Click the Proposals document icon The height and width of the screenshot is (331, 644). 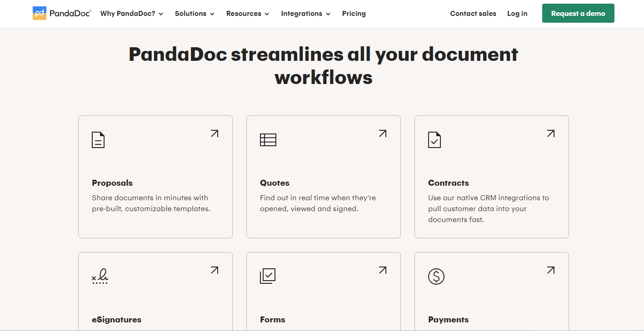coord(98,139)
